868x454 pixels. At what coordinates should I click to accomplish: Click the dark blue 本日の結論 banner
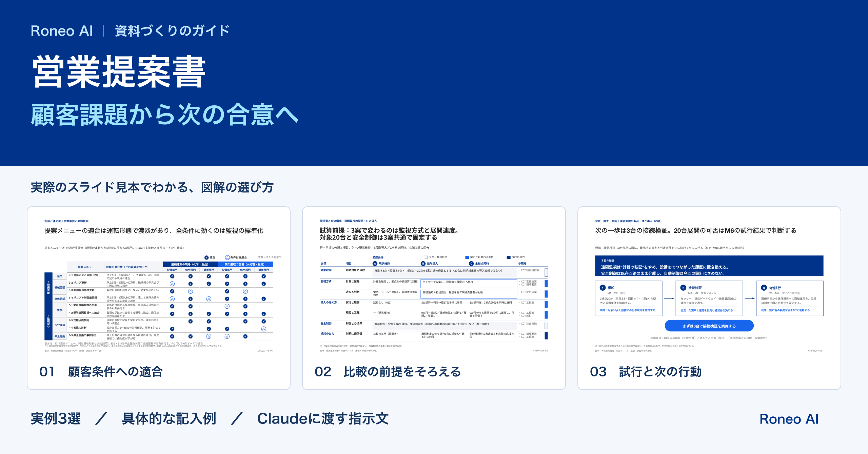tap(709, 266)
